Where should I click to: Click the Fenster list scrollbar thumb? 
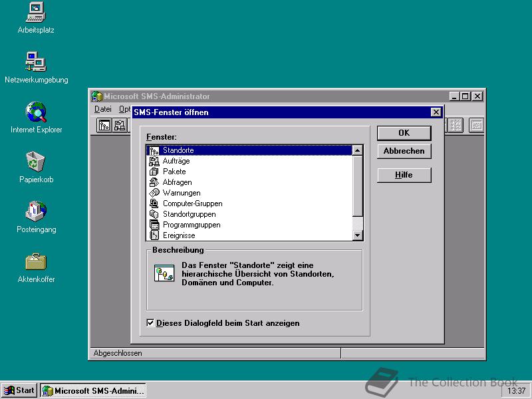(x=358, y=186)
